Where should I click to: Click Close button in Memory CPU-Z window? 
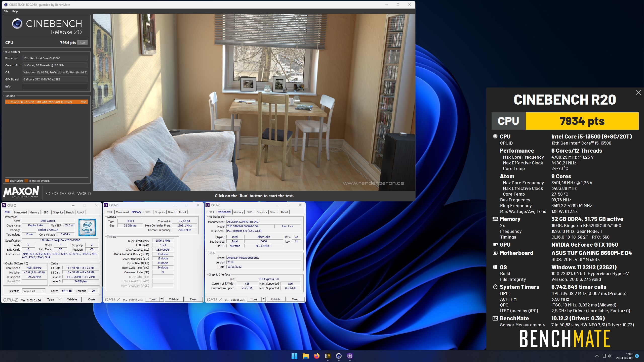click(193, 299)
